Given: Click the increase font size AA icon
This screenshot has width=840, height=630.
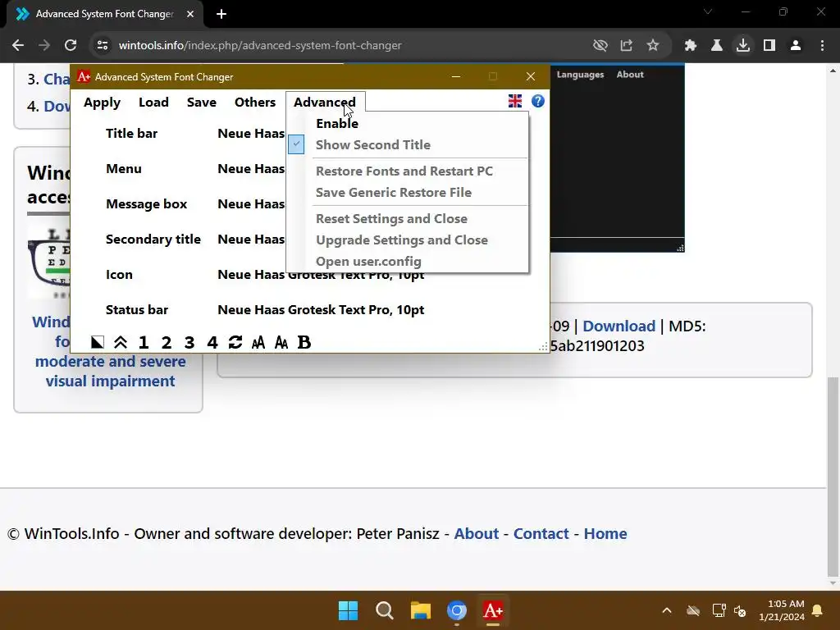Looking at the screenshot, I should tap(258, 342).
